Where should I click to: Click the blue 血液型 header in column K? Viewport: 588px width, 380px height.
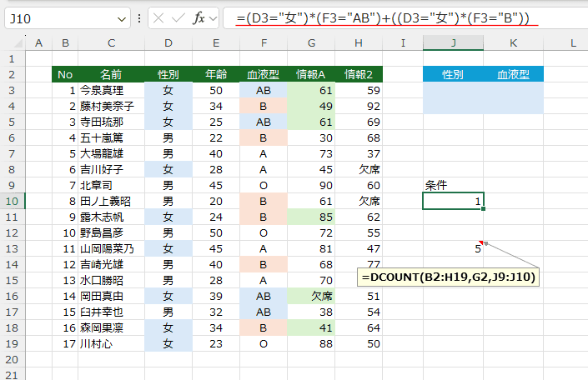point(513,74)
